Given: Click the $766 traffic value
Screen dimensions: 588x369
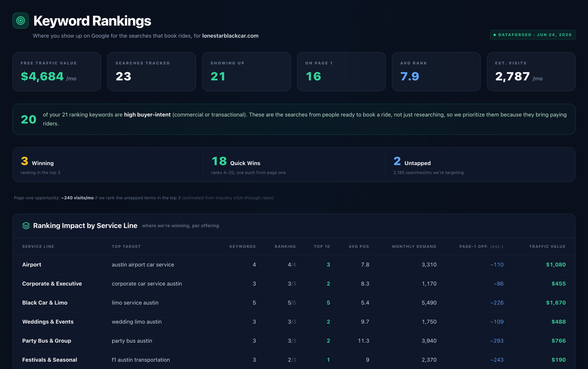Looking at the screenshot, I should 559,341.
